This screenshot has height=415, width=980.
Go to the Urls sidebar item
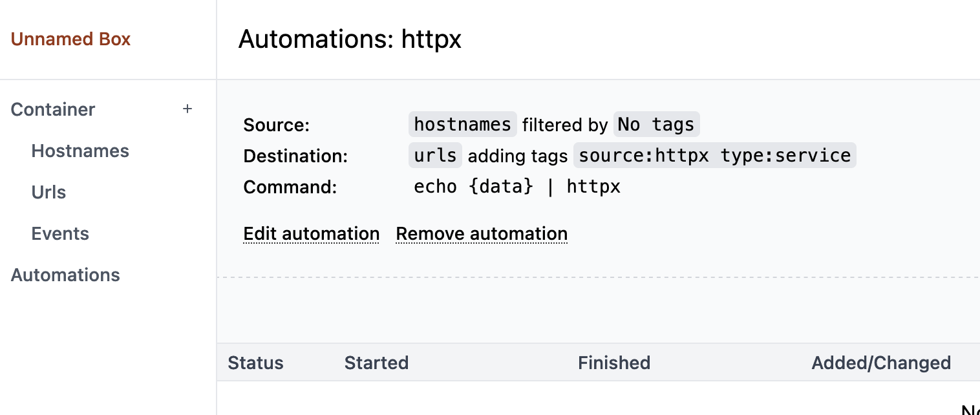(48, 192)
